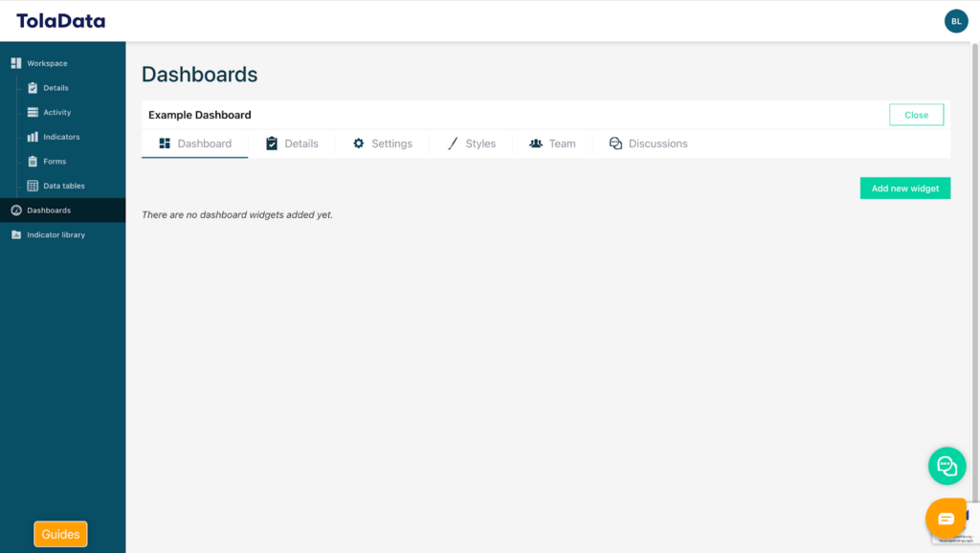Click the TolaData logo

(61, 21)
